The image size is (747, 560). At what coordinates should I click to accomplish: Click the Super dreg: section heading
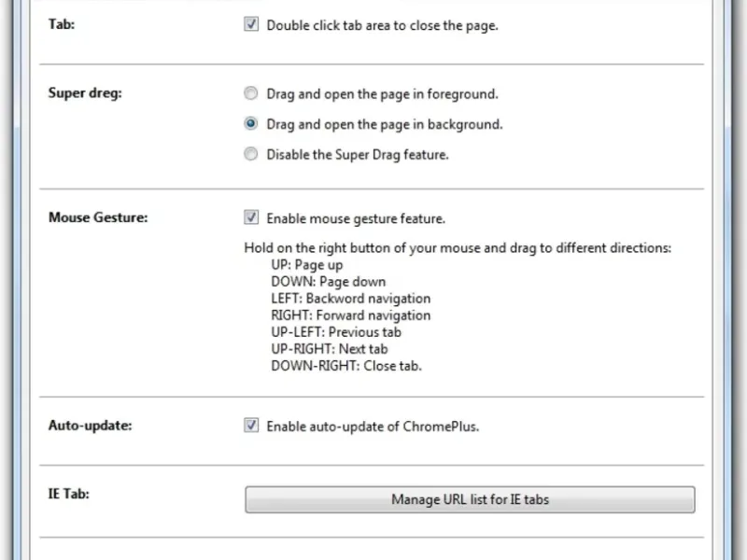(x=85, y=93)
